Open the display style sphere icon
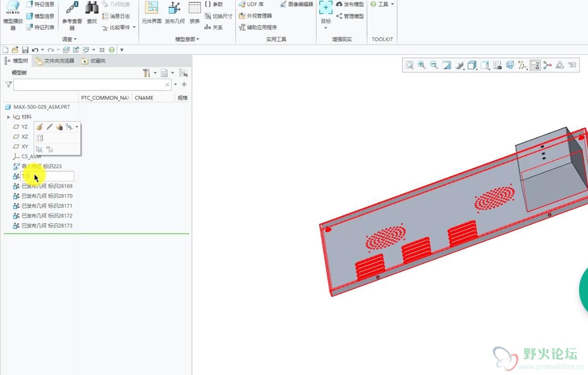This screenshot has width=588, height=375. point(460,66)
